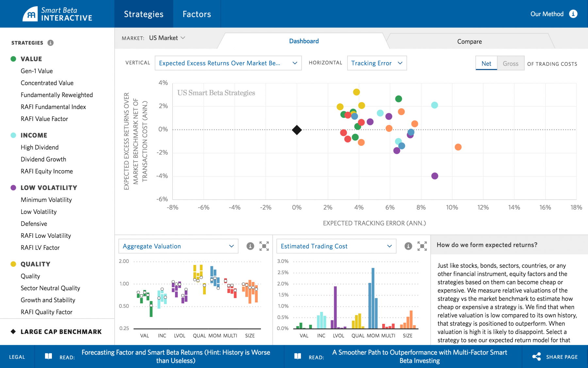Click the share icon in footer
Image resolution: width=588 pixels, height=368 pixels.
point(536,357)
